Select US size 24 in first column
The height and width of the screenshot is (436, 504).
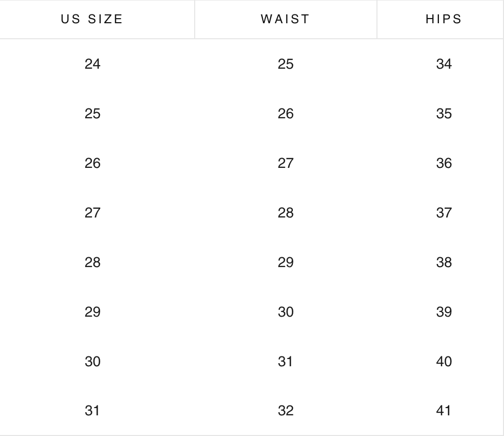click(92, 64)
